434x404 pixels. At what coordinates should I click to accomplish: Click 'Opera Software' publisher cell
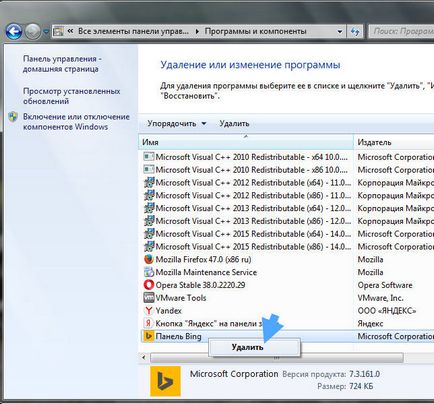385,285
